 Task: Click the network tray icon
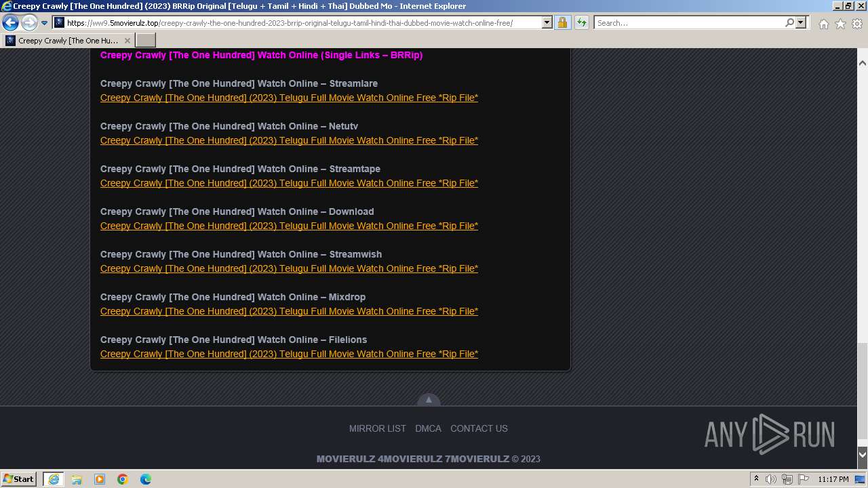(787, 479)
